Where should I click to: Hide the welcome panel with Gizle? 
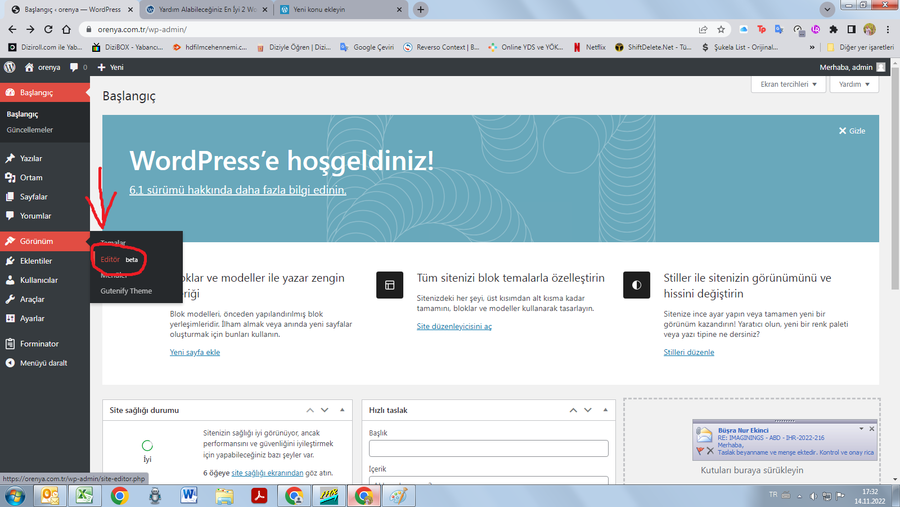point(852,131)
